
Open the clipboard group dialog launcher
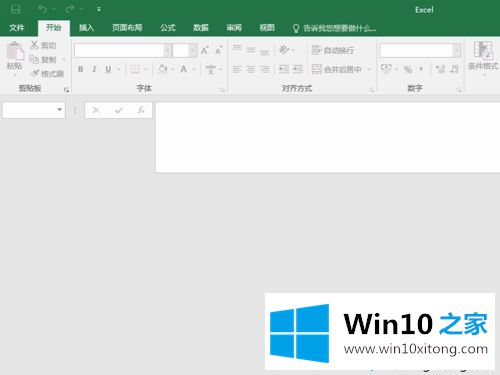pyautogui.click(x=66, y=90)
